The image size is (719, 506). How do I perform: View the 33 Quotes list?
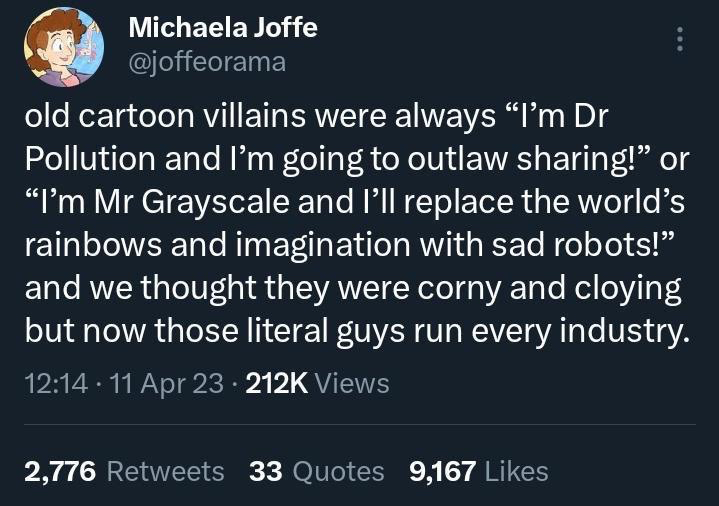click(316, 472)
